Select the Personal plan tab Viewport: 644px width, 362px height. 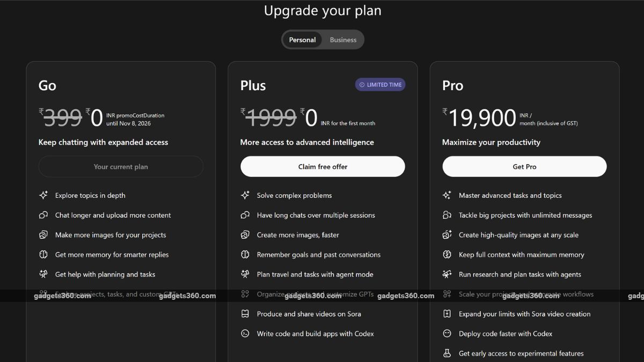tap(302, 39)
